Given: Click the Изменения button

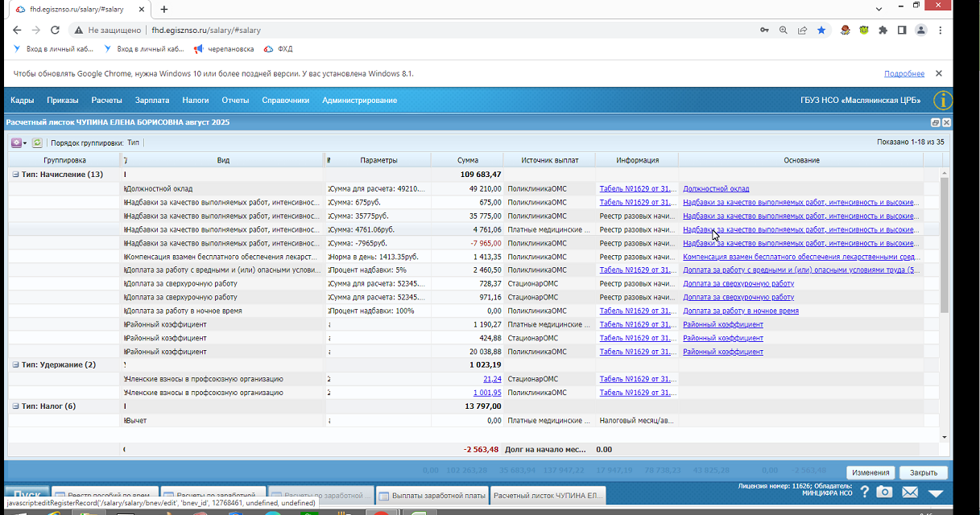Looking at the screenshot, I should 870,472.
